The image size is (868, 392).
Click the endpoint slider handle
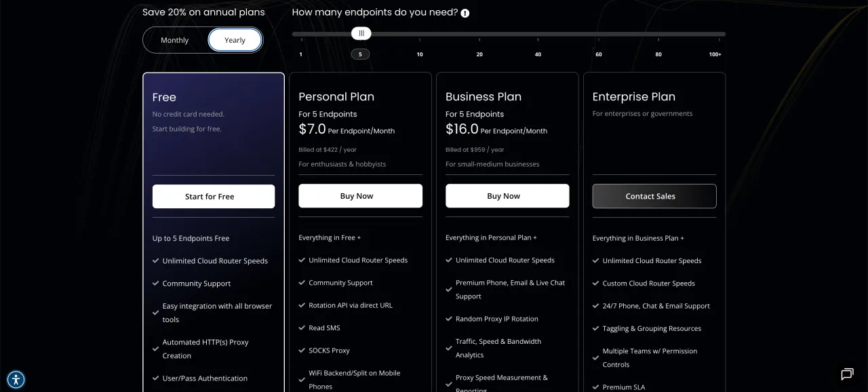click(361, 33)
